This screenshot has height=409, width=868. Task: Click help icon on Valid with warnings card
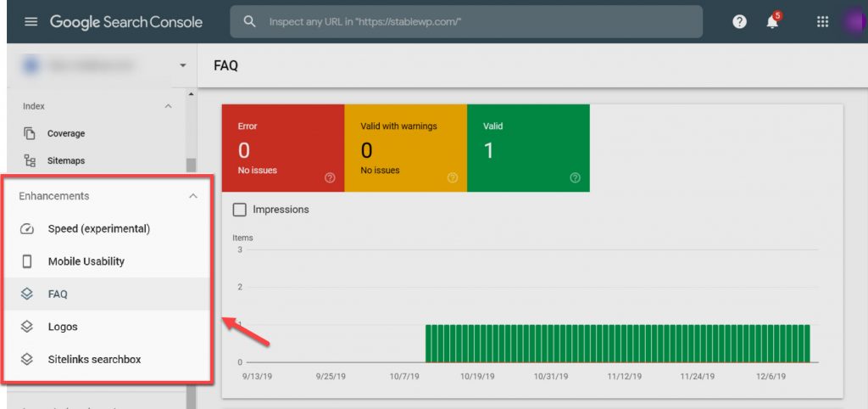pyautogui.click(x=453, y=178)
